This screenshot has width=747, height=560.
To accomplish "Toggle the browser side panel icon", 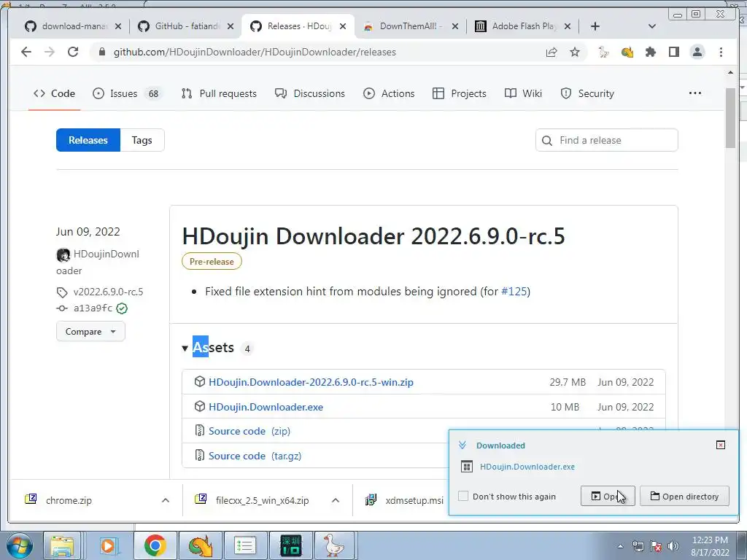I will click(x=673, y=52).
